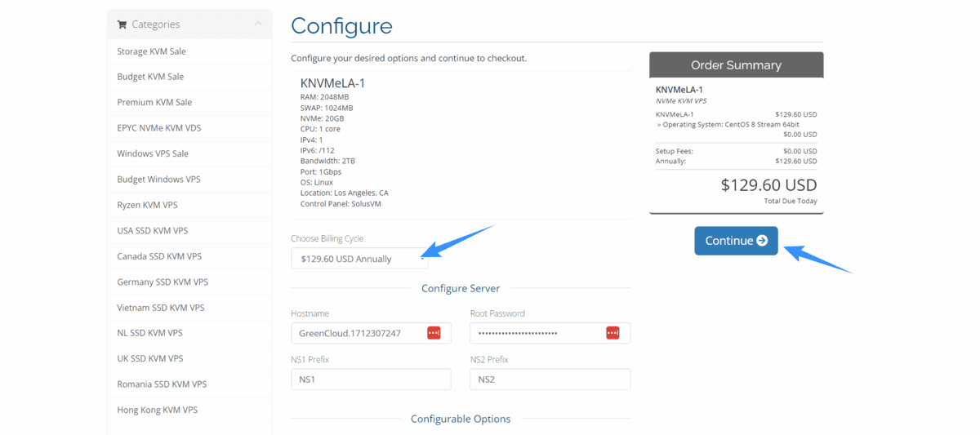This screenshot has width=980, height=435.
Task: Click the password manager icon in Root Password field
Action: pyautogui.click(x=612, y=333)
